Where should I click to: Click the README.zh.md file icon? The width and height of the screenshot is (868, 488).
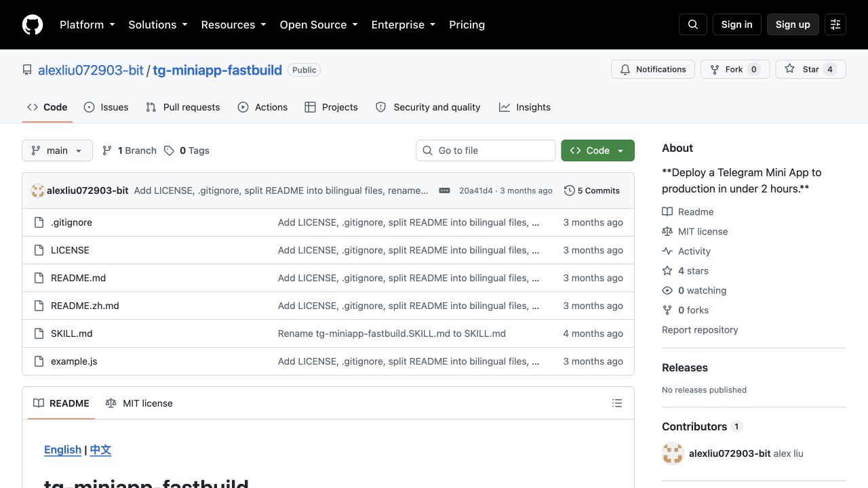[x=39, y=306]
